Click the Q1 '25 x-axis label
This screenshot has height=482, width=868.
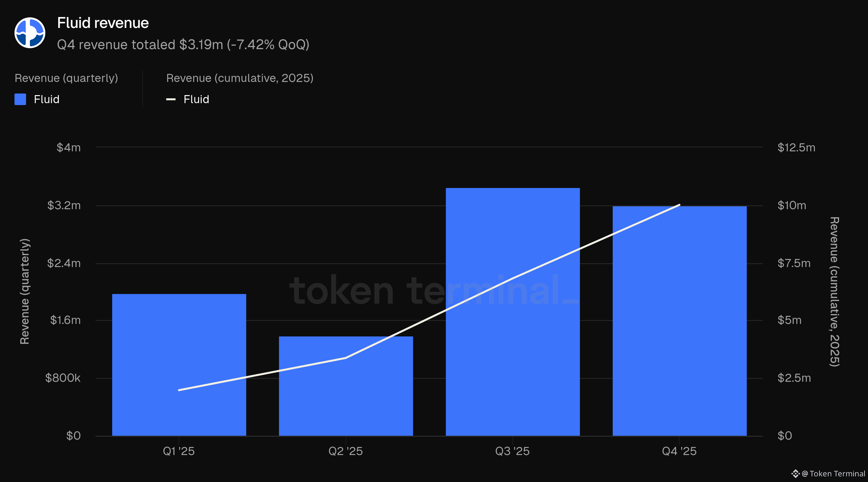[179, 451]
